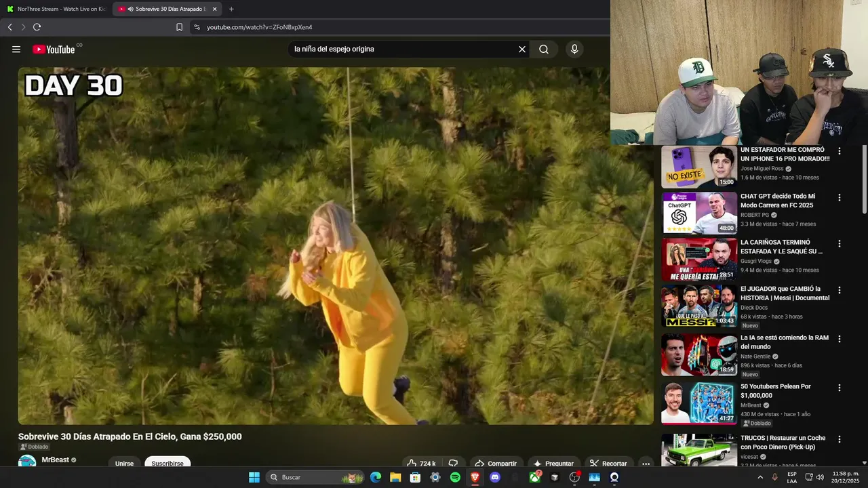Click the Doblado badge under the title
Image resolution: width=868 pixels, height=488 pixels.
(x=34, y=447)
